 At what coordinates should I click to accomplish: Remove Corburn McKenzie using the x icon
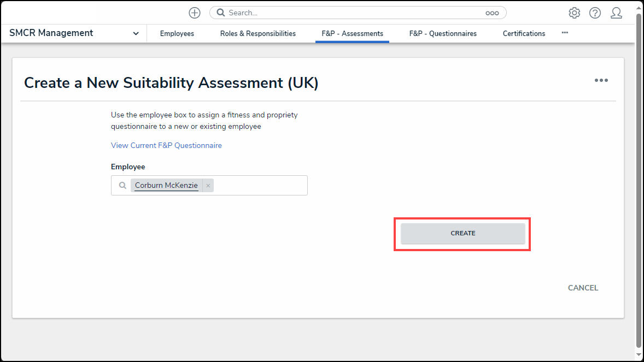tap(208, 186)
